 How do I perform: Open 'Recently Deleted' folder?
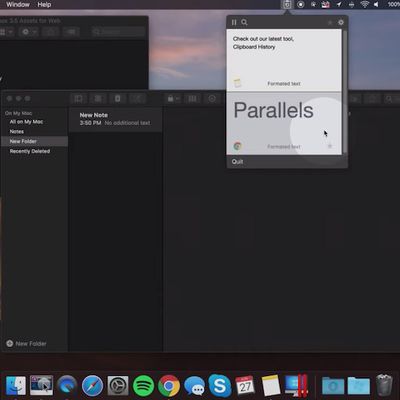pyautogui.click(x=30, y=151)
